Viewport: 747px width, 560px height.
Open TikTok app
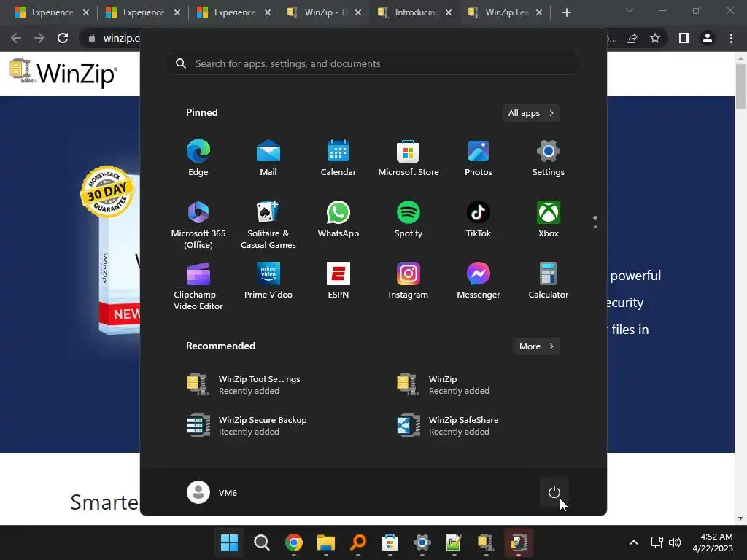[x=479, y=219]
